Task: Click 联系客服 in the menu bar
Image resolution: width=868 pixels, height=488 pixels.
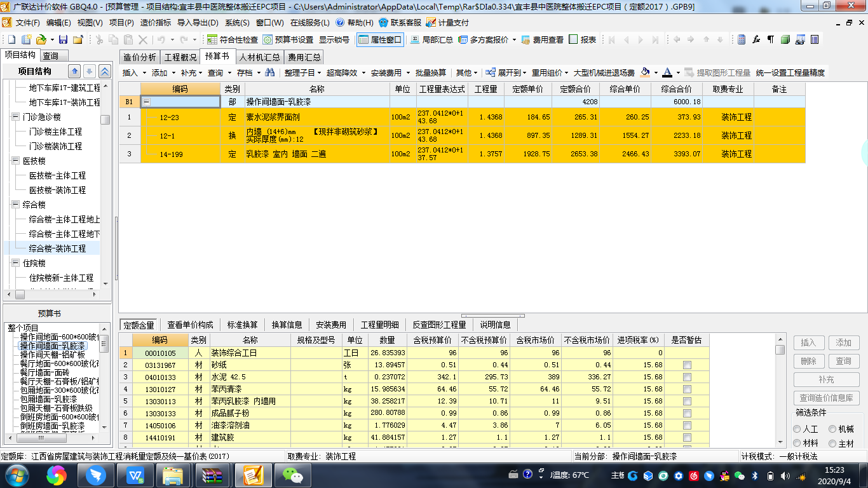Action: 400,22
